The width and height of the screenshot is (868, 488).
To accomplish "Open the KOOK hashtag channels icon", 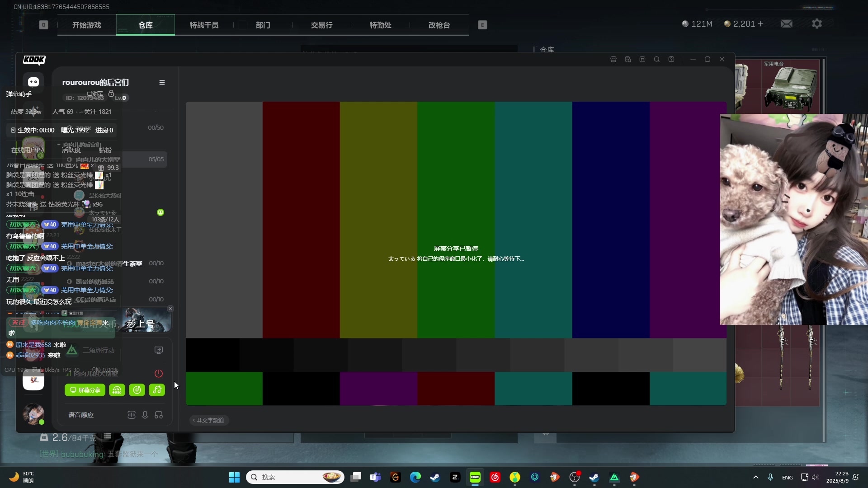I will (642, 60).
